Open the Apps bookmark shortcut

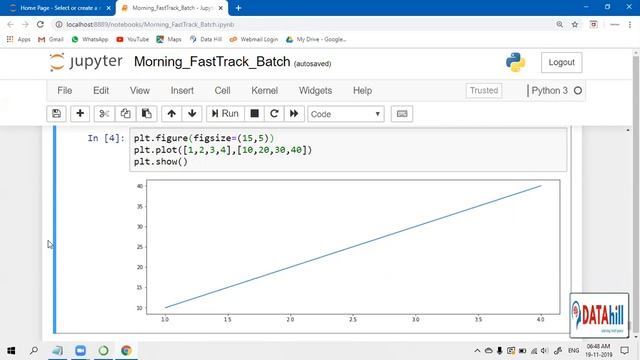point(19,39)
